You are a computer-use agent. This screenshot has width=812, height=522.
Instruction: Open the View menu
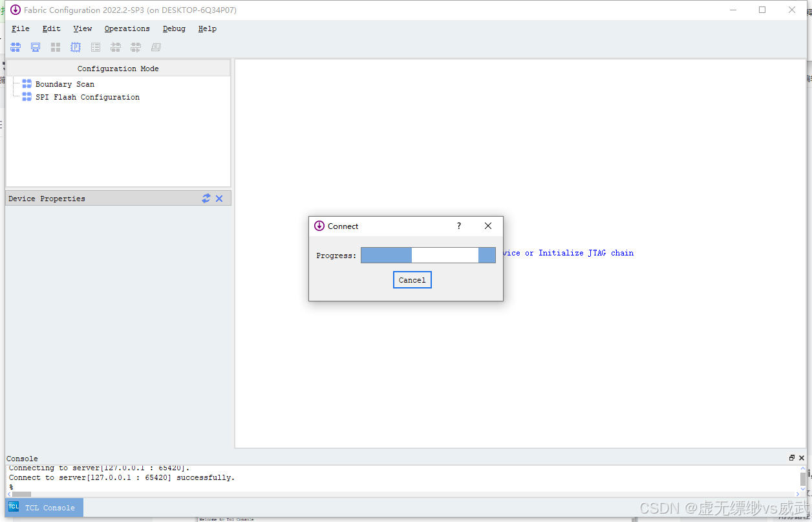tap(83, 28)
